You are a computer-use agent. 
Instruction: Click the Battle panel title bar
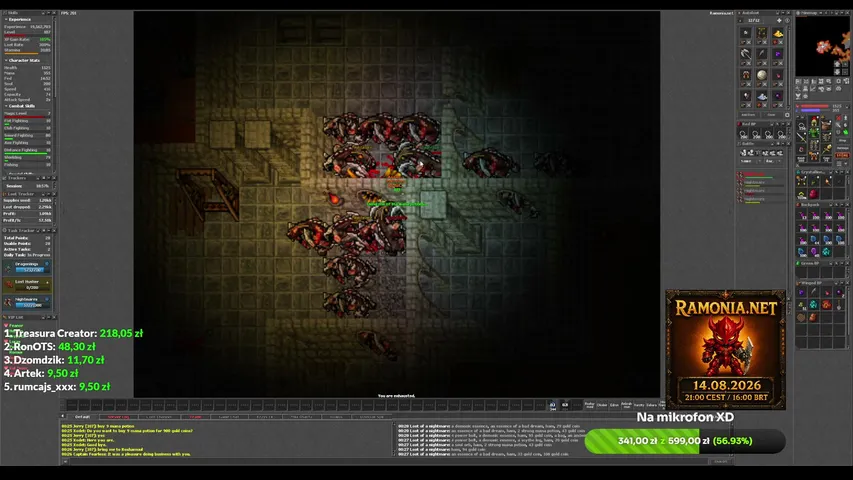coord(764,144)
